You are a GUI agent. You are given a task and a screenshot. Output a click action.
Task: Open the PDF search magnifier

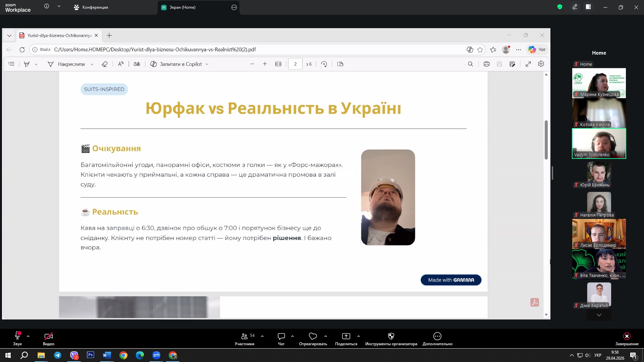470,64
